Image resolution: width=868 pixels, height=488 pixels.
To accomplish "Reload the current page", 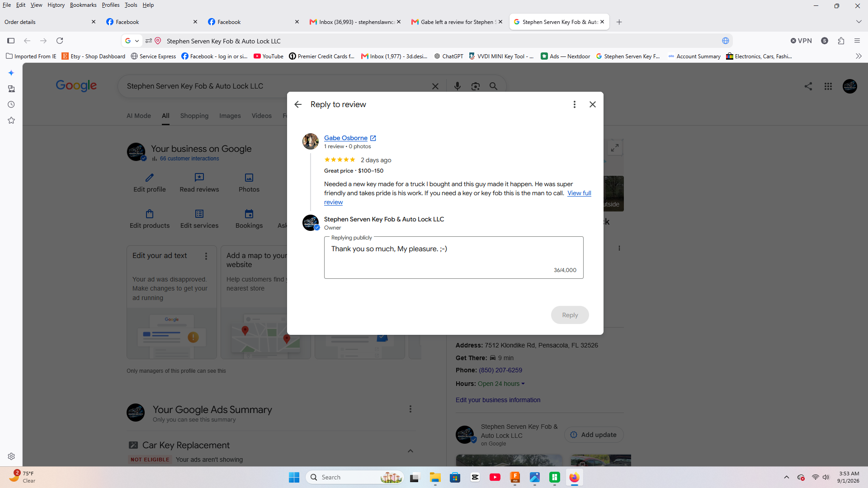I will (60, 41).
